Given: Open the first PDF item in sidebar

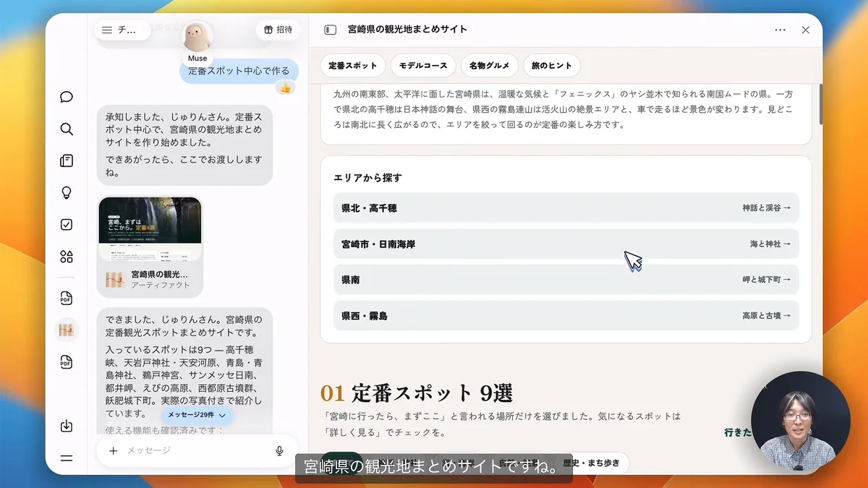Looking at the screenshot, I should [x=67, y=299].
